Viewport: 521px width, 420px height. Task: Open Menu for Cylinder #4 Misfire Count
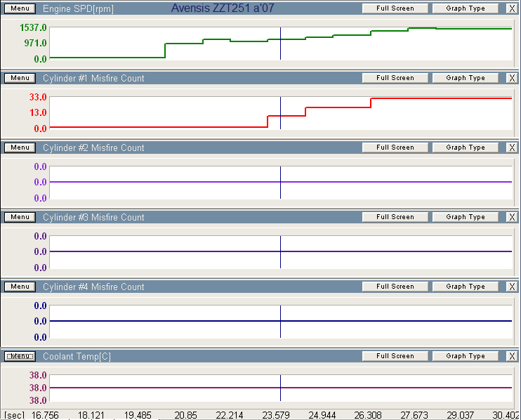point(20,287)
